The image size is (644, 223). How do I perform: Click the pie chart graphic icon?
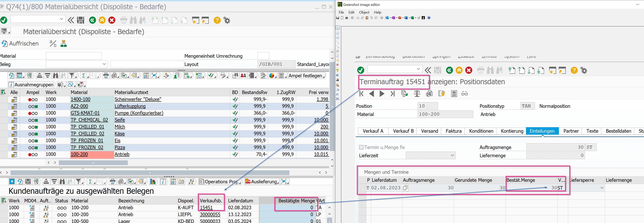(272, 76)
